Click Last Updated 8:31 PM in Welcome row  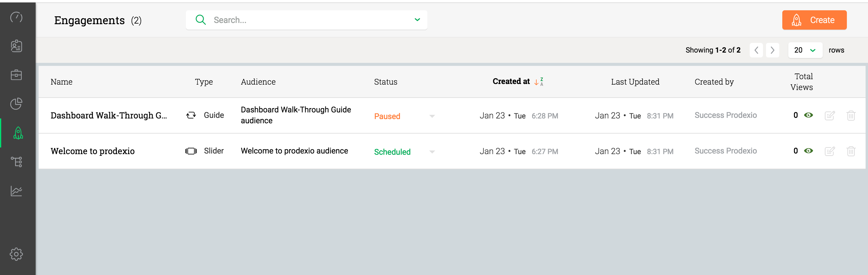660,151
